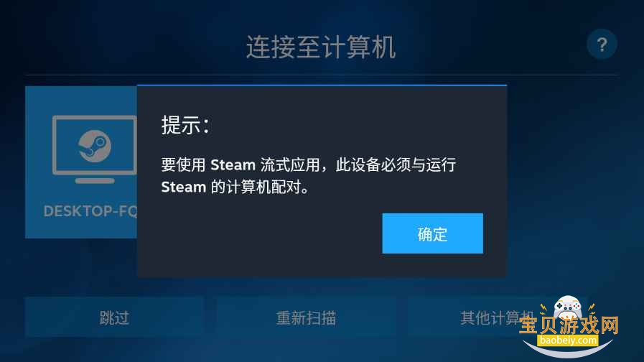Screen dimensions: 644x362
Task: Click the 流式应用 text in the message
Action: 290,164
